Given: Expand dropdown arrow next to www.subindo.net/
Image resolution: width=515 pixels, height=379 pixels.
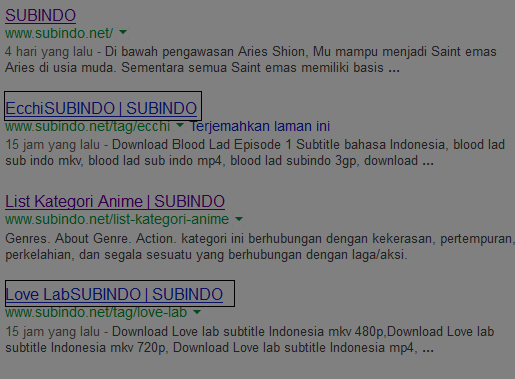Looking at the screenshot, I should [123, 32].
